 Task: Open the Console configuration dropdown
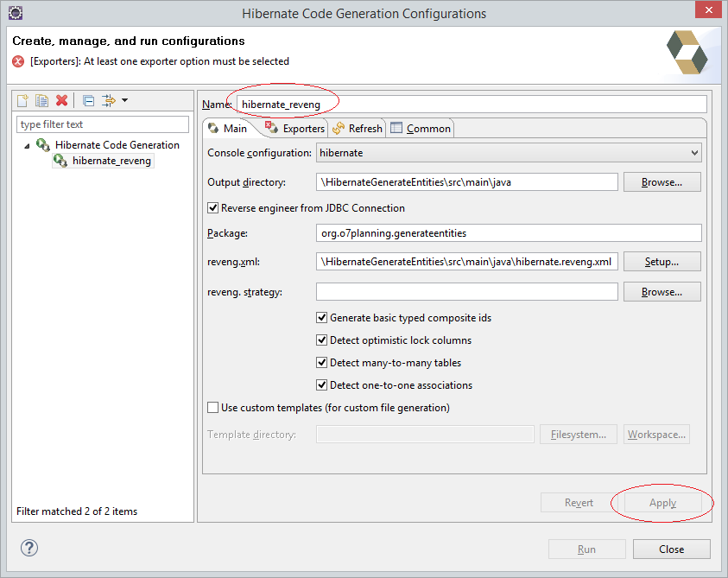(509, 153)
